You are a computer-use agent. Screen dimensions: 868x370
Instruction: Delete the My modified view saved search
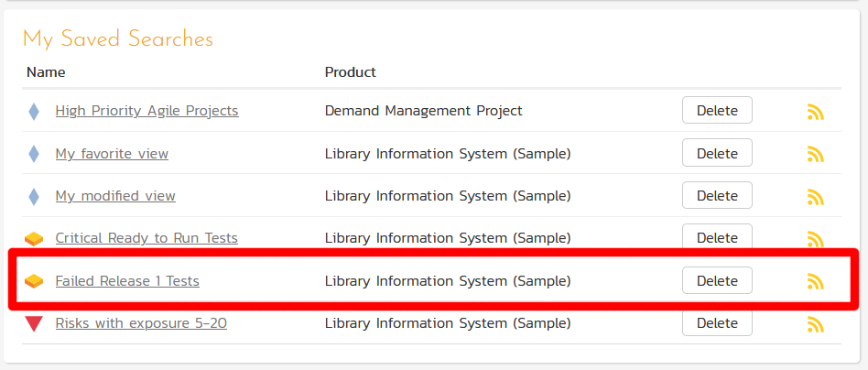(x=717, y=196)
